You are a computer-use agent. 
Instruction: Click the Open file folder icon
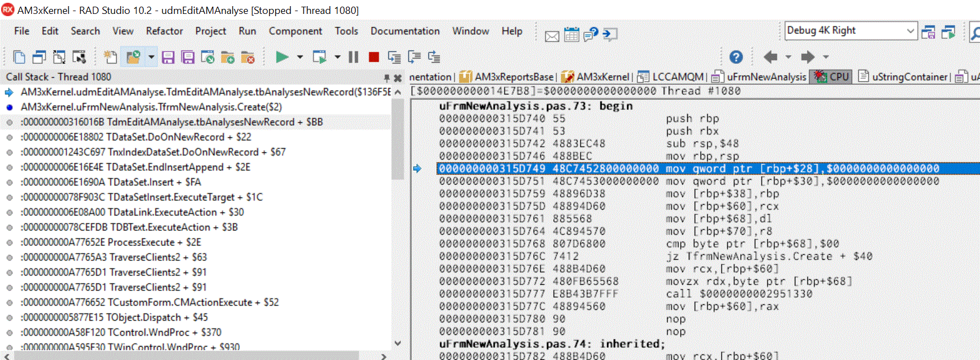(133, 57)
